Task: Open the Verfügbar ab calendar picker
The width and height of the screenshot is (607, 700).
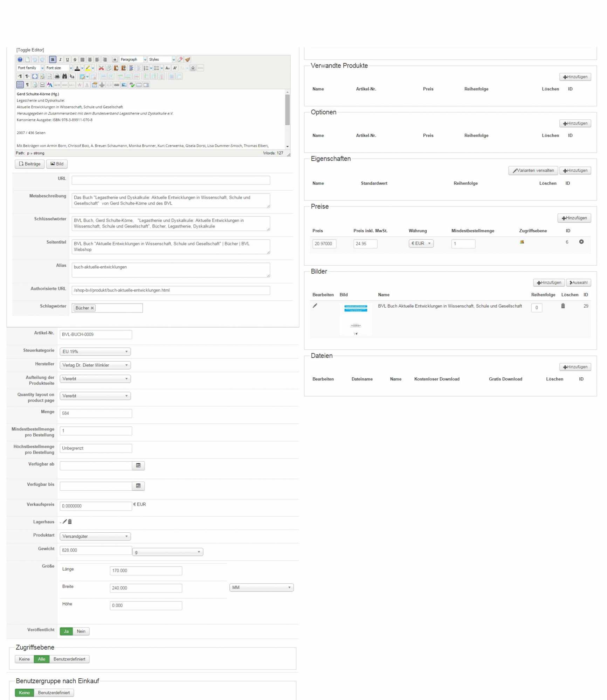Action: point(138,465)
